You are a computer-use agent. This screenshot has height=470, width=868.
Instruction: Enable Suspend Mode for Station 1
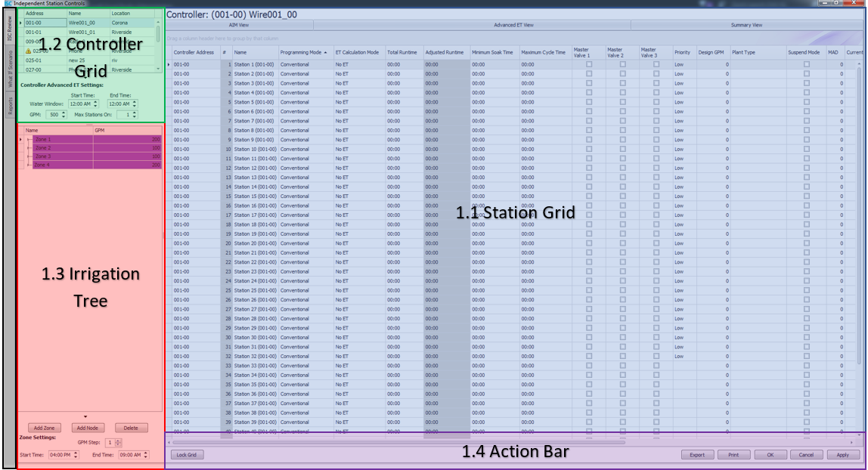click(x=807, y=64)
